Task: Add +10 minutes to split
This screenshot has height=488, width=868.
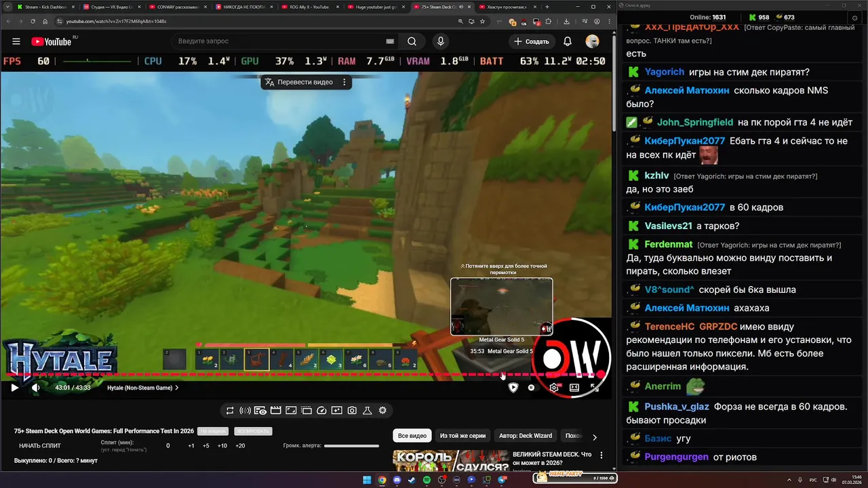Action: click(222, 446)
